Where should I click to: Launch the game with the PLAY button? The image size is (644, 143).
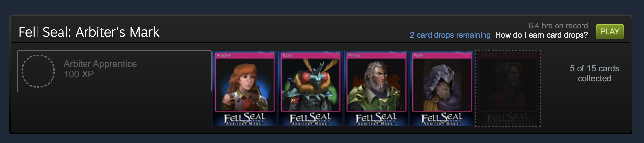click(609, 32)
